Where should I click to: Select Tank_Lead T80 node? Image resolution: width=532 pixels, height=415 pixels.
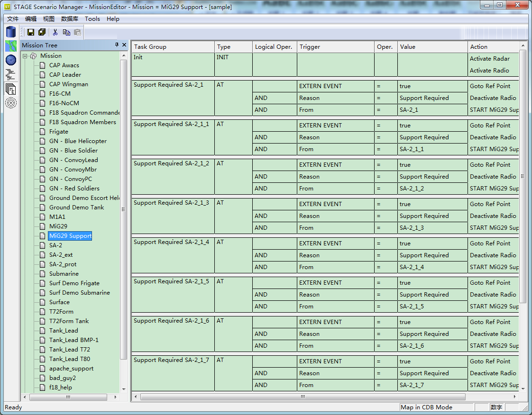pos(70,359)
